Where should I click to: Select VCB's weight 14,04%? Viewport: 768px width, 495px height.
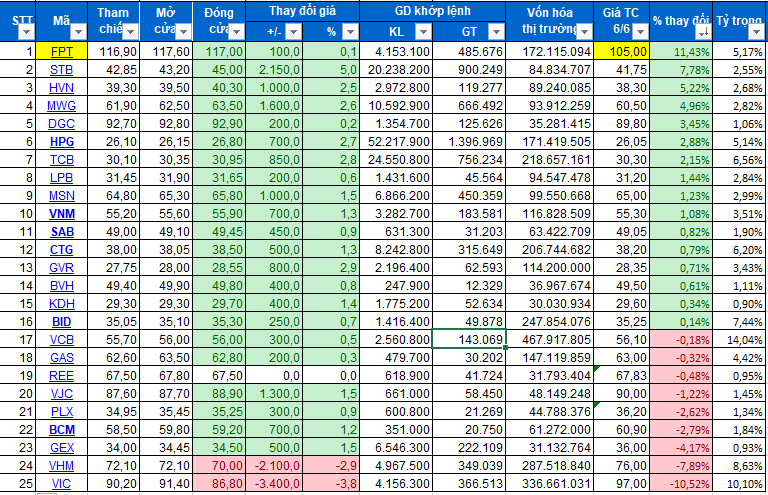pyautogui.click(x=740, y=340)
